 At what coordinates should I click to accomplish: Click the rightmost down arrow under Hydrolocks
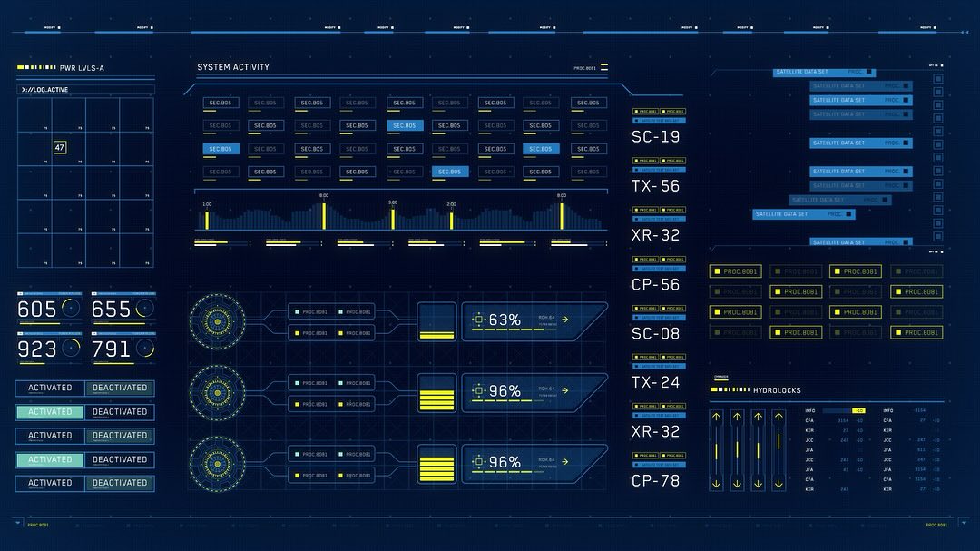click(x=779, y=484)
